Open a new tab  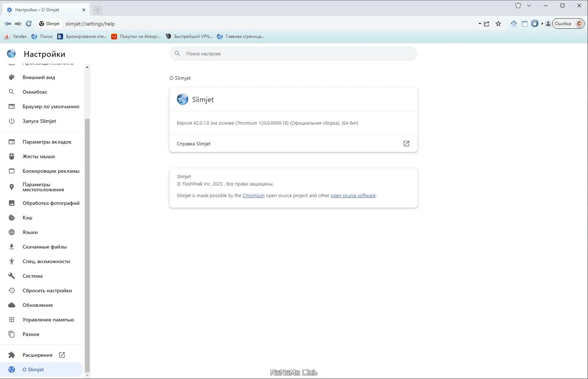tap(97, 10)
